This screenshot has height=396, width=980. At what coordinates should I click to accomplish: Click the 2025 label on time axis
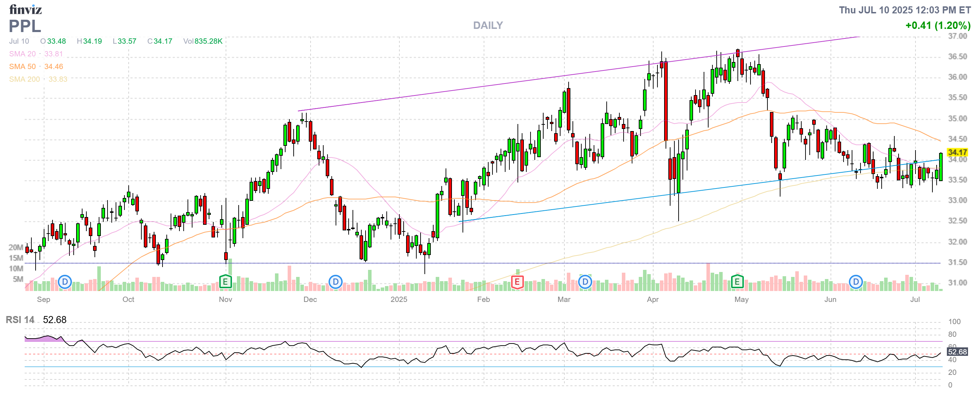399,299
